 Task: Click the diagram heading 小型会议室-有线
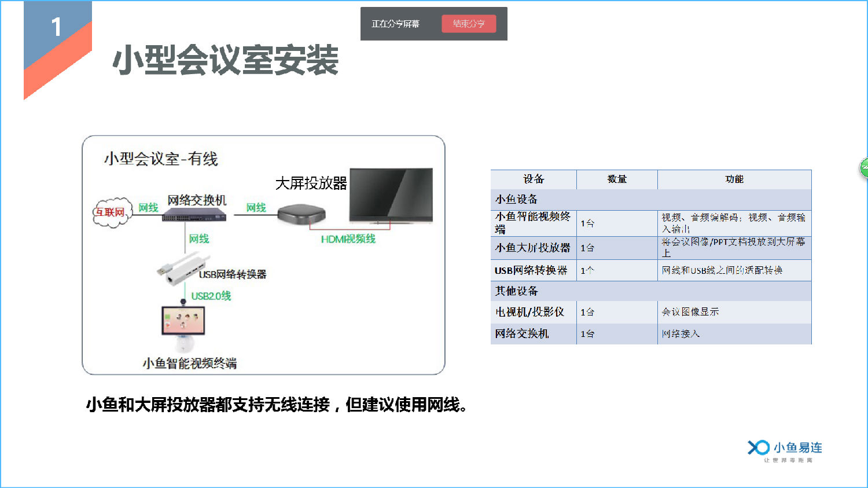click(x=161, y=159)
